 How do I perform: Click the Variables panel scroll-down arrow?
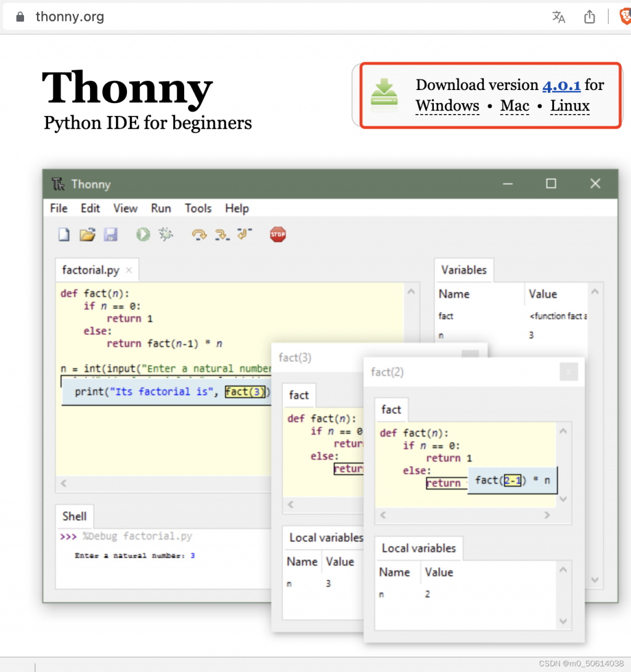pos(595,580)
